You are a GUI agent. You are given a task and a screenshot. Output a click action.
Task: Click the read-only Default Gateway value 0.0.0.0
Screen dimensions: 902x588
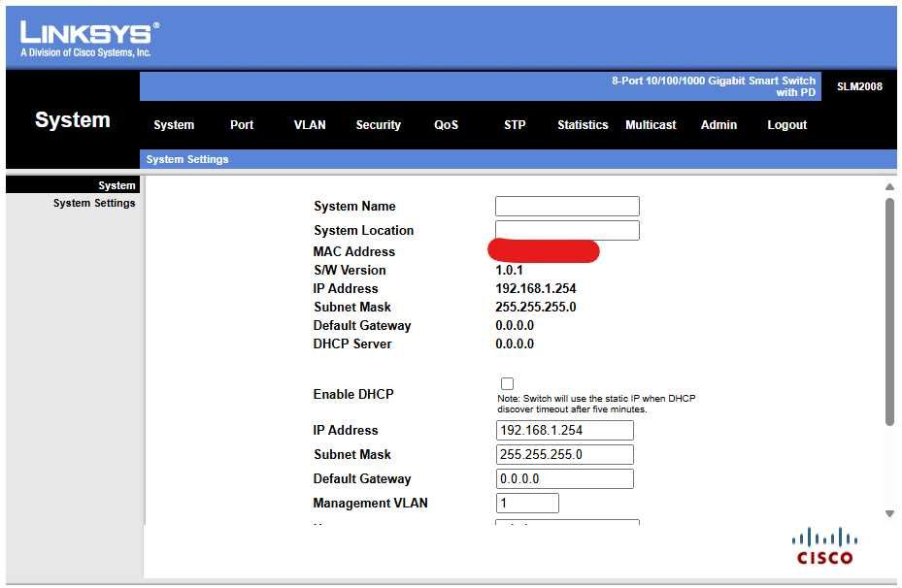click(x=515, y=325)
